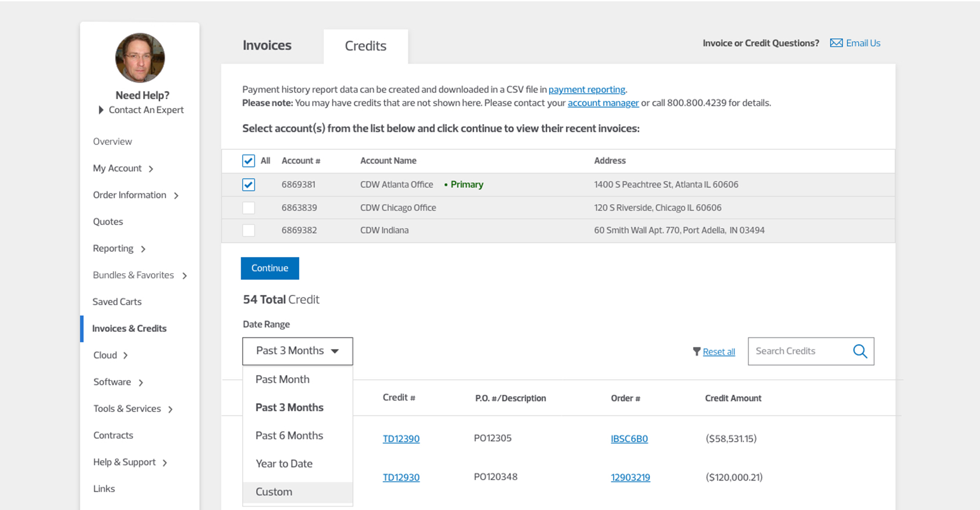Open Saved Carts in the sidebar
Image resolution: width=980 pixels, height=510 pixels.
click(x=117, y=302)
